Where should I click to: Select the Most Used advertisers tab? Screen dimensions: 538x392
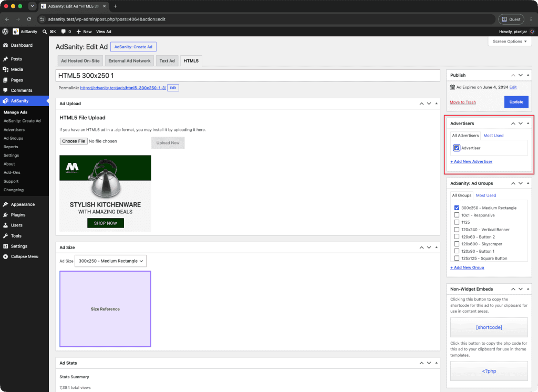point(493,136)
